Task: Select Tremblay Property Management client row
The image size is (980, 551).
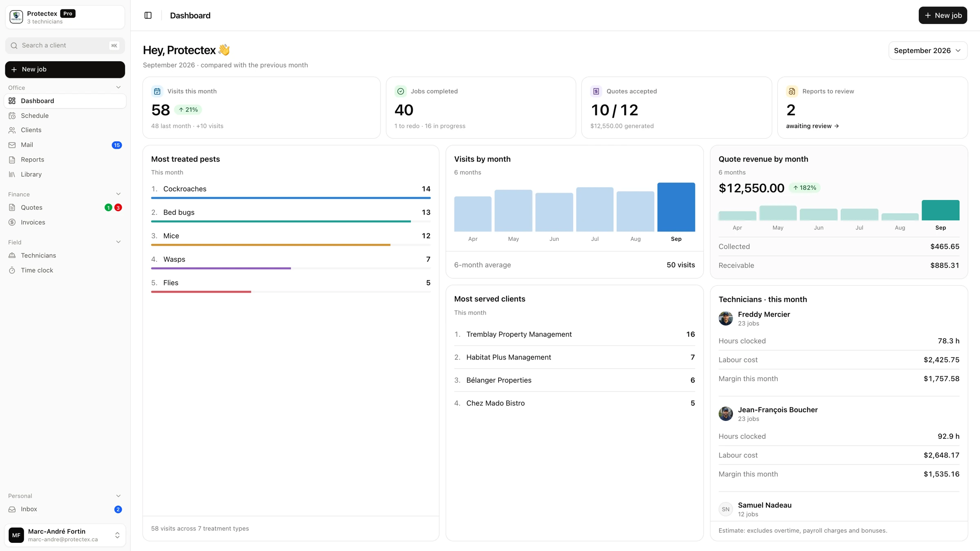Action: click(574, 334)
